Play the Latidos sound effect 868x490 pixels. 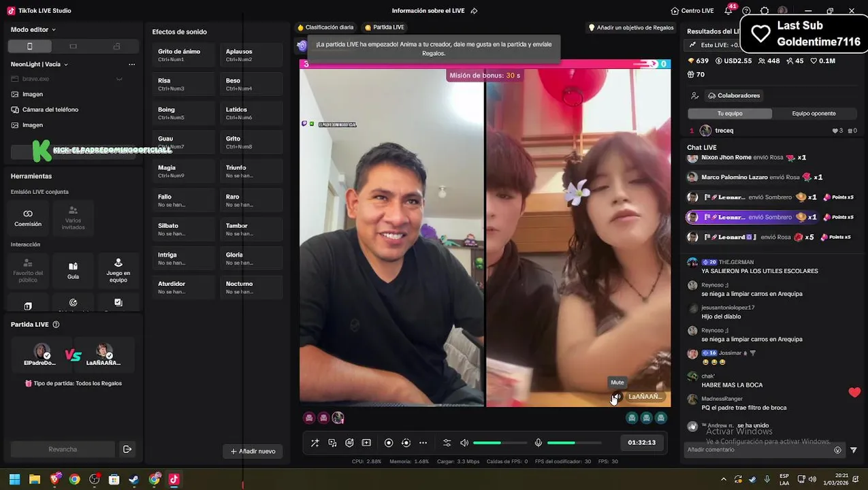point(251,113)
